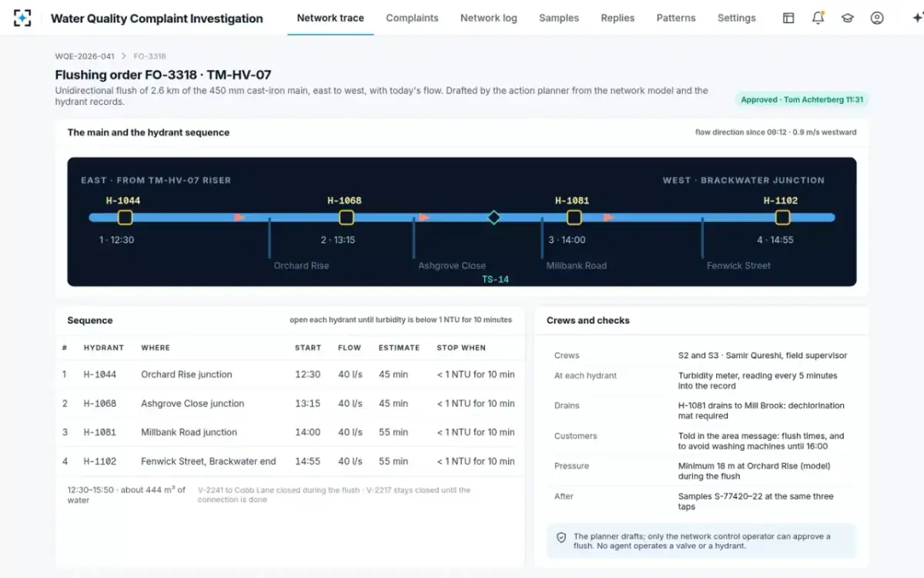Select the Ashgrove Close junction table row
The image size is (924, 578).
tap(290, 403)
